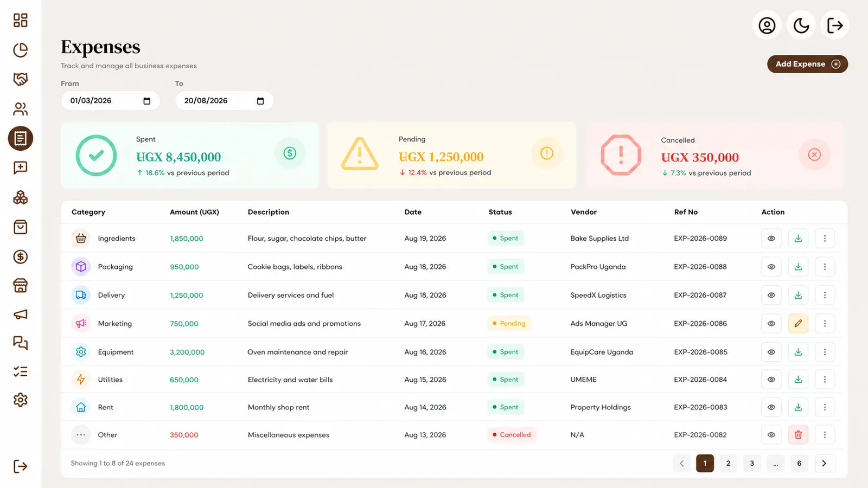Image resolution: width=868 pixels, height=488 pixels.
Task: View details of the Ingredients expense
Action: tap(771, 239)
